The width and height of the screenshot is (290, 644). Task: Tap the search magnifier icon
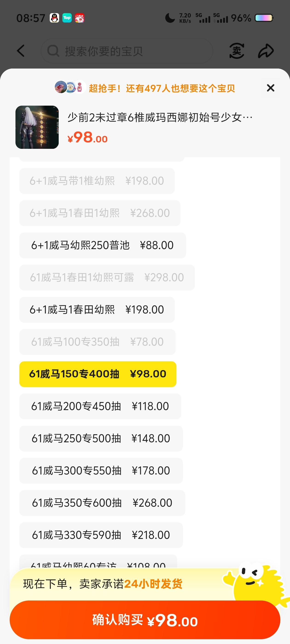coord(53,51)
